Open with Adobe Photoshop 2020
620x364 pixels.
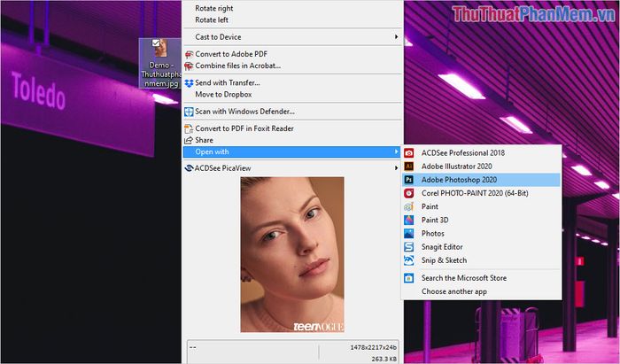tap(482, 180)
